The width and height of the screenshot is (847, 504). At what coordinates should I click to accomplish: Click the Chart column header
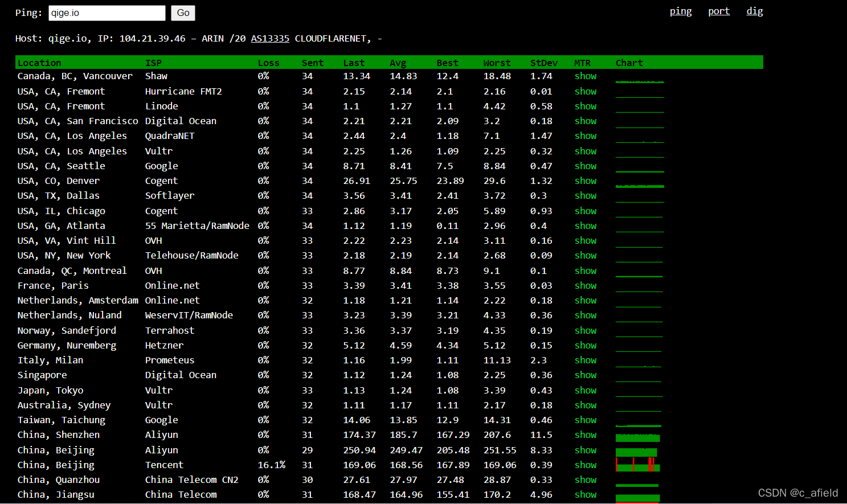(629, 63)
